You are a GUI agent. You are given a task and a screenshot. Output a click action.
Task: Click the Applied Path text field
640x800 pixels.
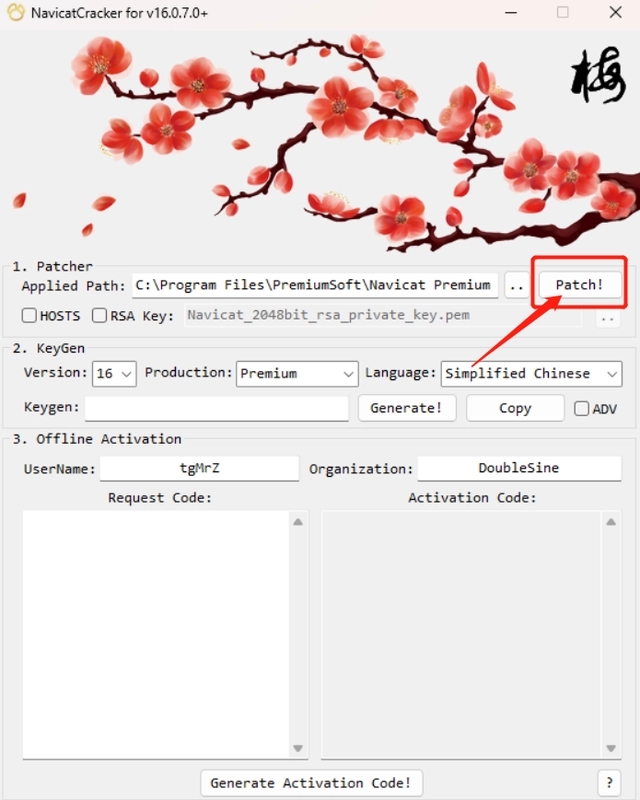pos(315,285)
